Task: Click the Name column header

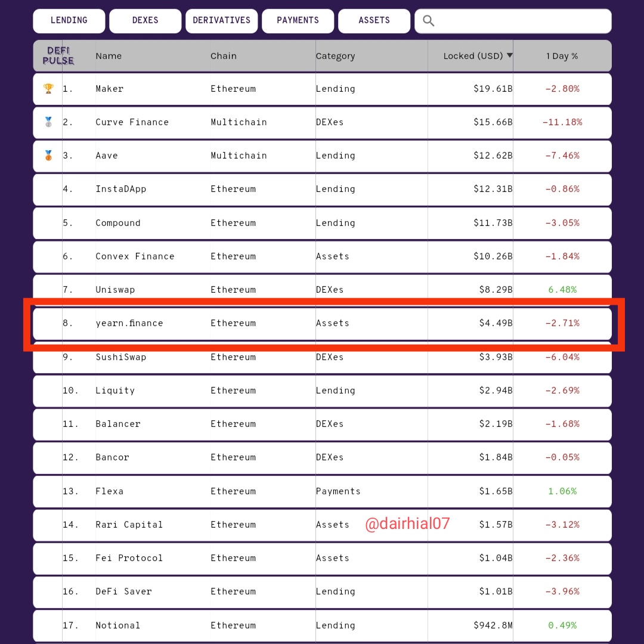Action: 109,56
